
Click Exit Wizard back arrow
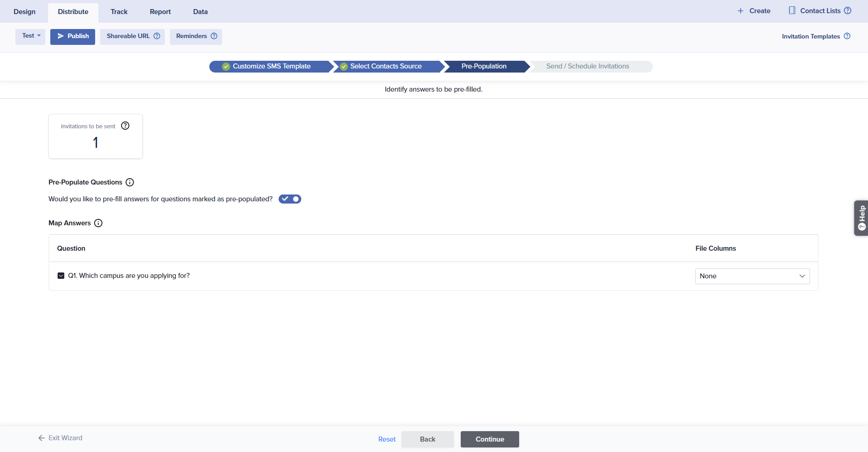[x=42, y=438]
